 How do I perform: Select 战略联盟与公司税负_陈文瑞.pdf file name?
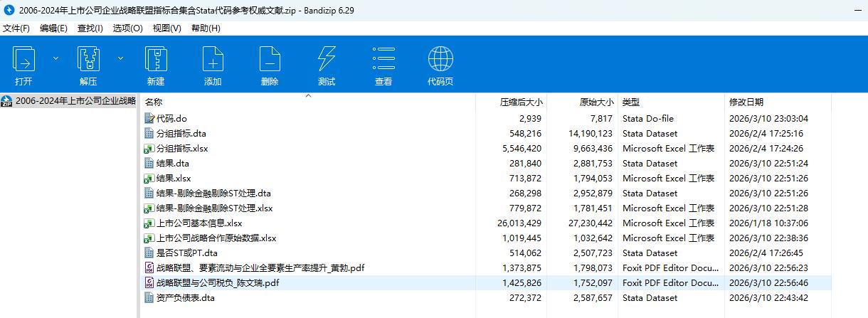[x=218, y=283]
